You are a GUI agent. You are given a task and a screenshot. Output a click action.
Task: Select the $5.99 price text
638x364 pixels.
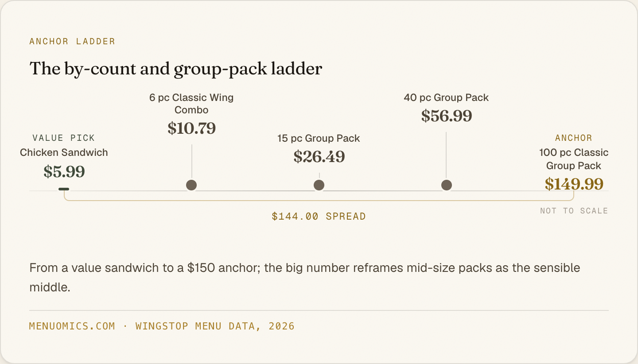coord(64,171)
